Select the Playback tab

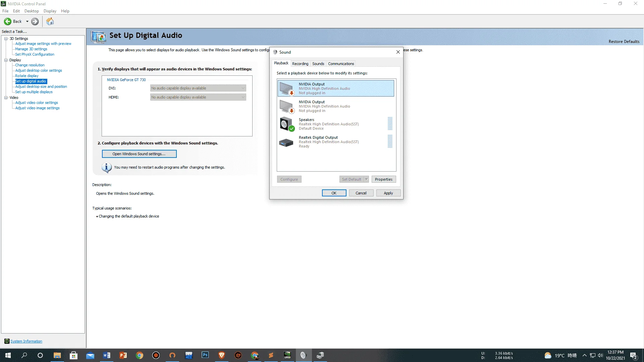tap(281, 63)
